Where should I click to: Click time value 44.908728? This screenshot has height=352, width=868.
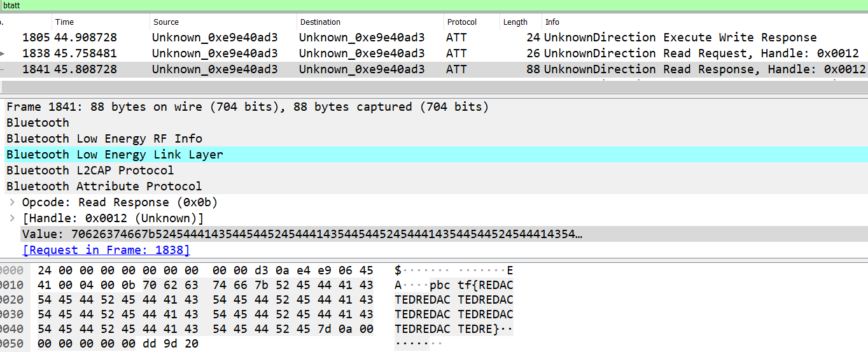pos(85,38)
